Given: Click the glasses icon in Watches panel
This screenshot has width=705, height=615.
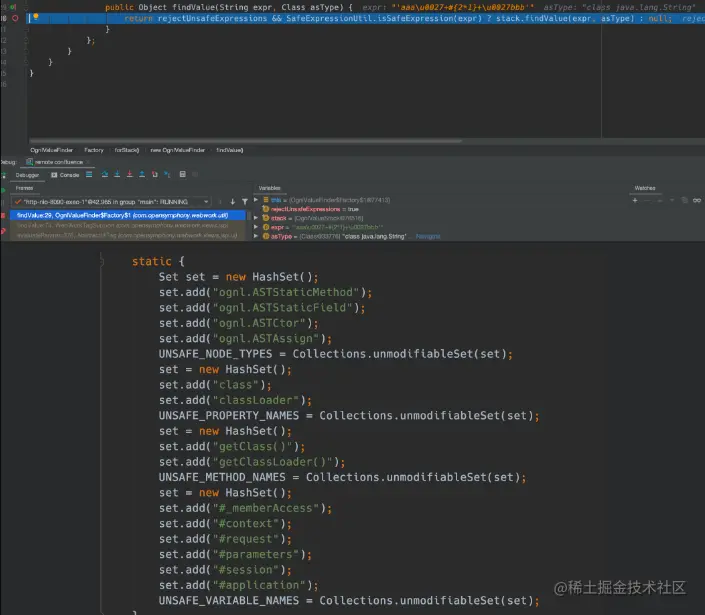Looking at the screenshot, I should click(x=697, y=201).
